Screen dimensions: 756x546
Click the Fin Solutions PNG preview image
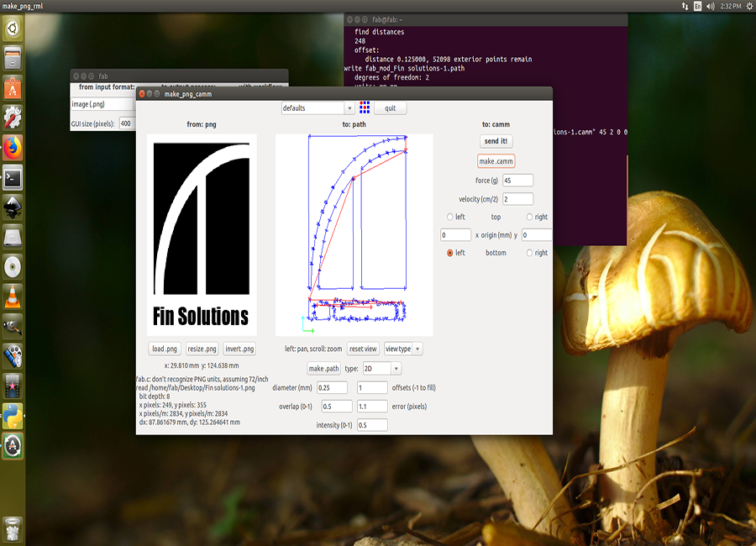coord(202,235)
